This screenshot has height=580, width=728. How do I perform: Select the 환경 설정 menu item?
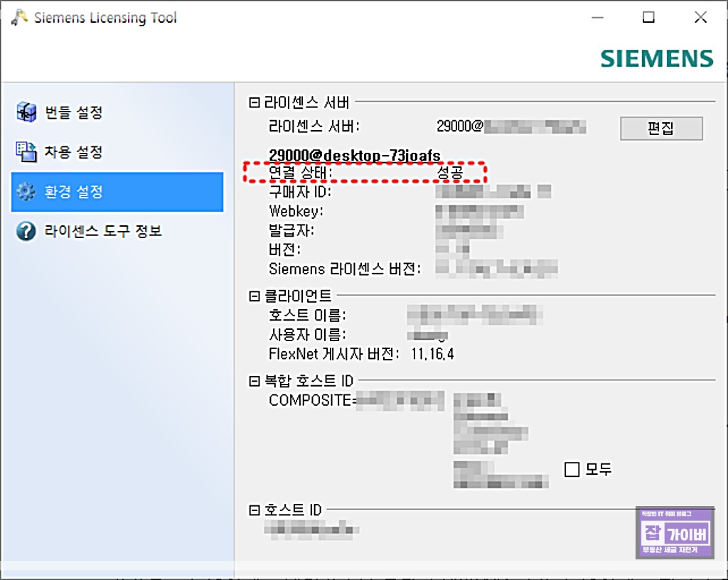coord(117,192)
